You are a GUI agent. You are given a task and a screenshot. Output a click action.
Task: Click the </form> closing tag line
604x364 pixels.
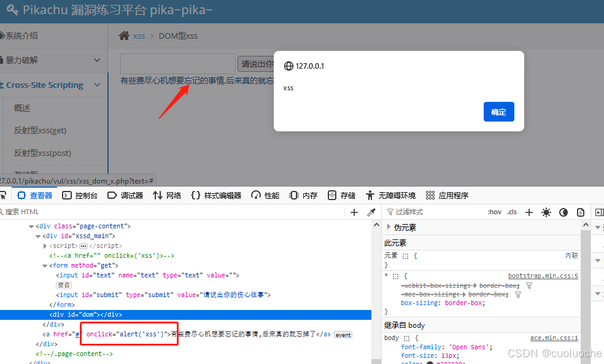click(62, 304)
